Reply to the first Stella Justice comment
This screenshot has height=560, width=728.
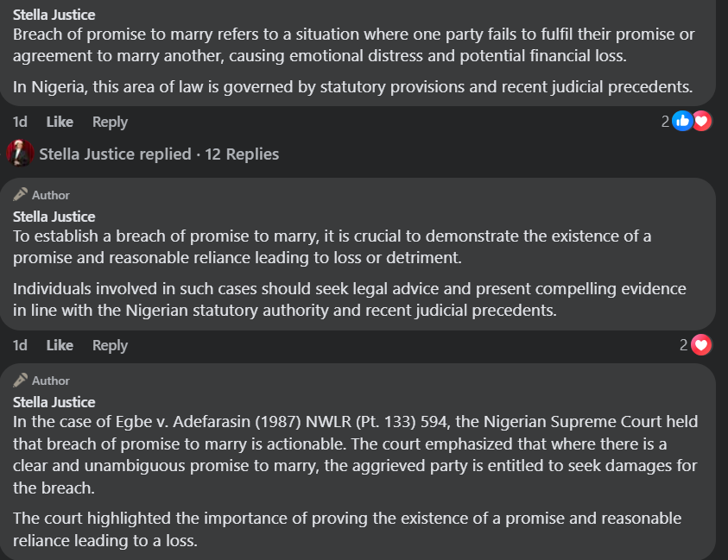pyautogui.click(x=110, y=122)
